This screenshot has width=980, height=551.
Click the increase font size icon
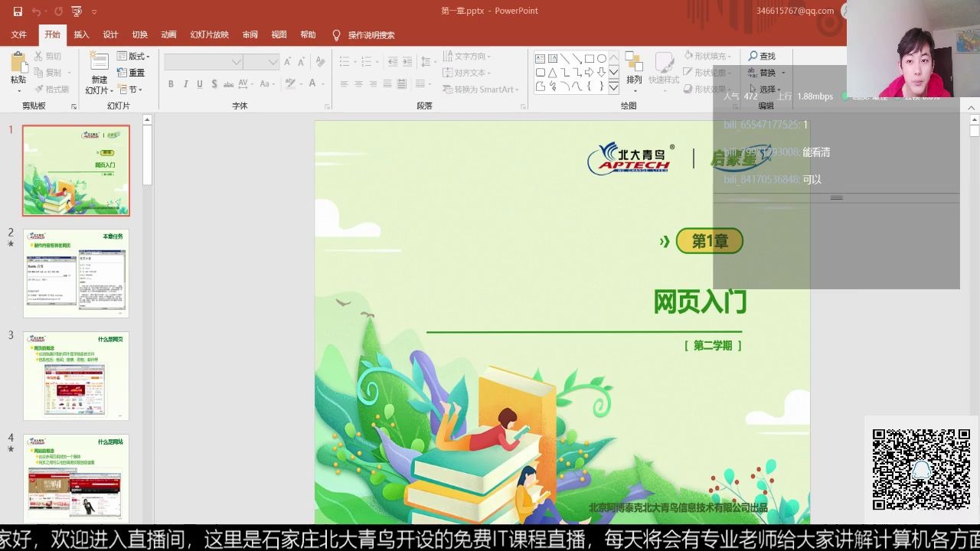[288, 62]
